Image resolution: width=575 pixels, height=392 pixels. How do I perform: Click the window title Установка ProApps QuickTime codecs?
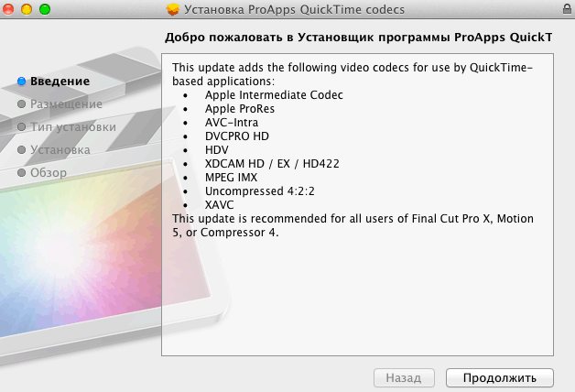[x=295, y=10]
